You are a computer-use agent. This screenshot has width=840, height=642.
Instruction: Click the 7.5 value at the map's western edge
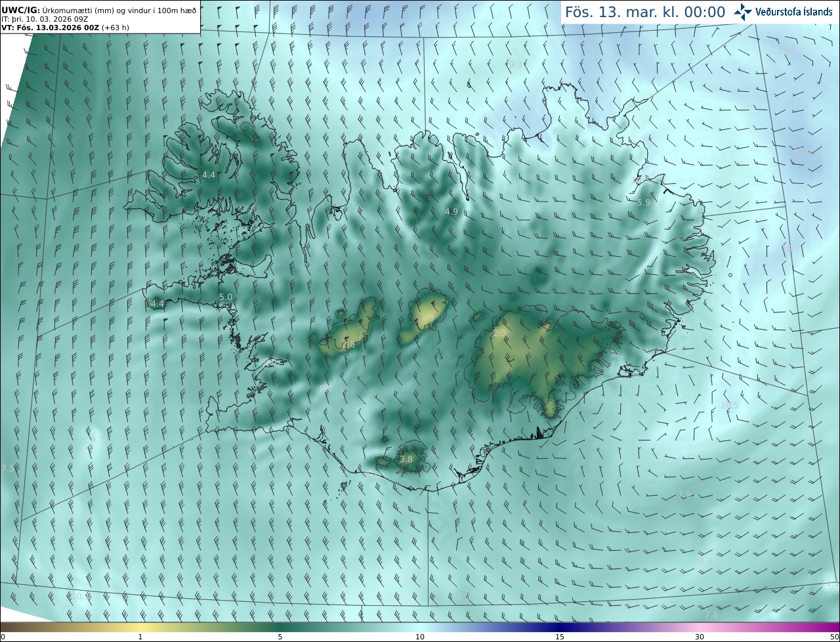(x=8, y=469)
